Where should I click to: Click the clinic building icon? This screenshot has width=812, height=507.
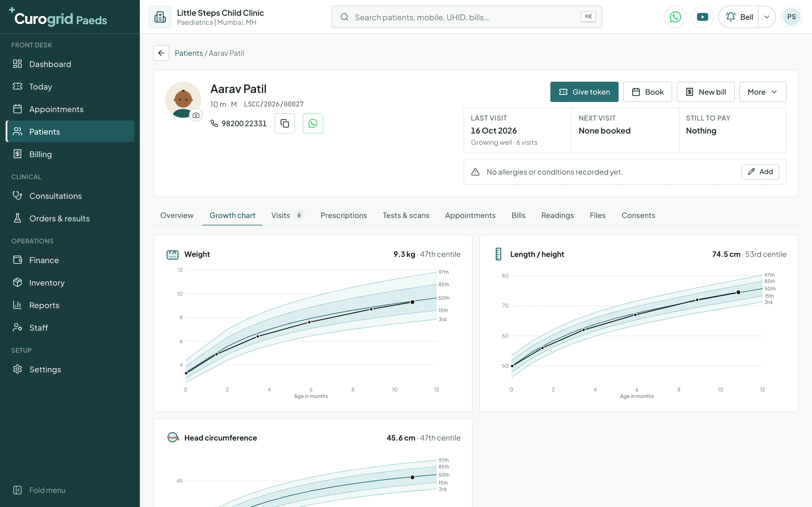[160, 17]
